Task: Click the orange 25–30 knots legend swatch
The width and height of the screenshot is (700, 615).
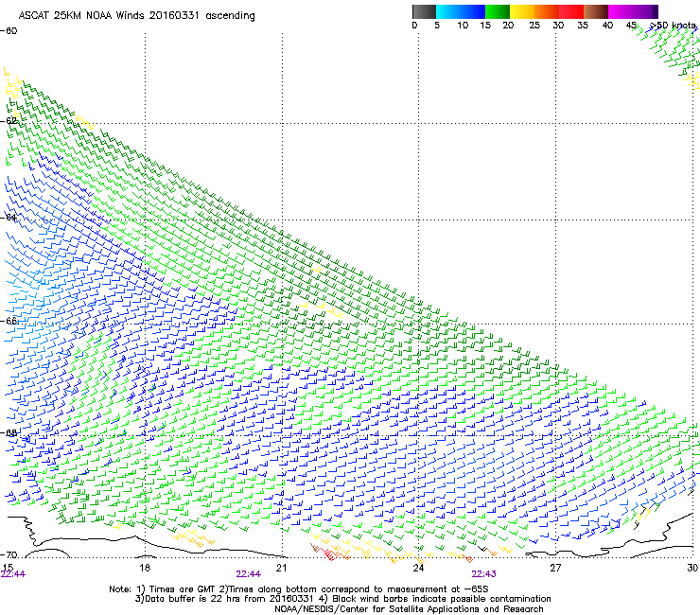Action: pos(547,11)
